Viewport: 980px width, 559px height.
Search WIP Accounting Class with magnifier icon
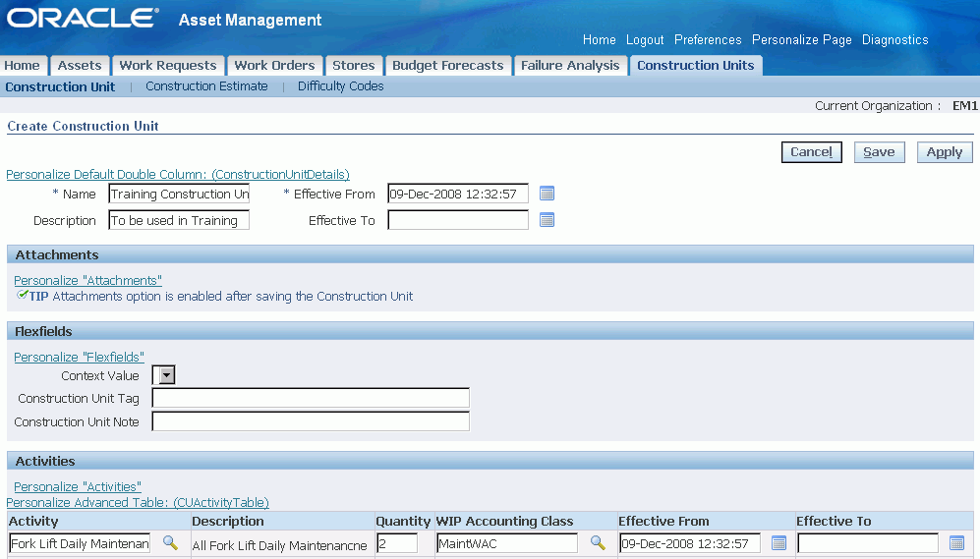pyautogui.click(x=598, y=542)
